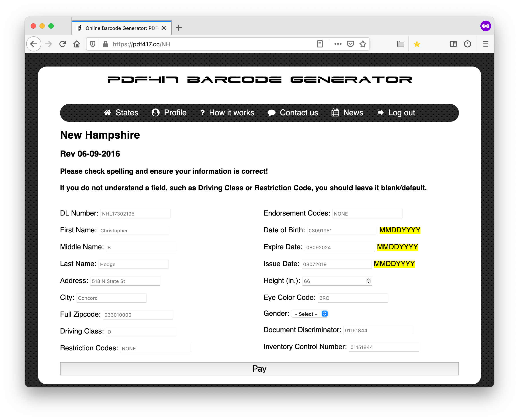This screenshot has width=519, height=420.
Task: Open the history clock icon
Action: pyautogui.click(x=468, y=44)
